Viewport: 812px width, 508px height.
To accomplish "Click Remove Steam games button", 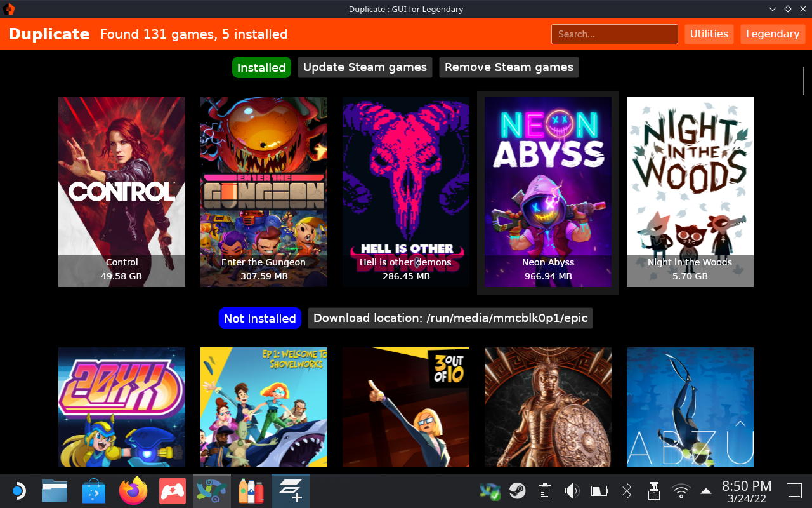I will 509,67.
